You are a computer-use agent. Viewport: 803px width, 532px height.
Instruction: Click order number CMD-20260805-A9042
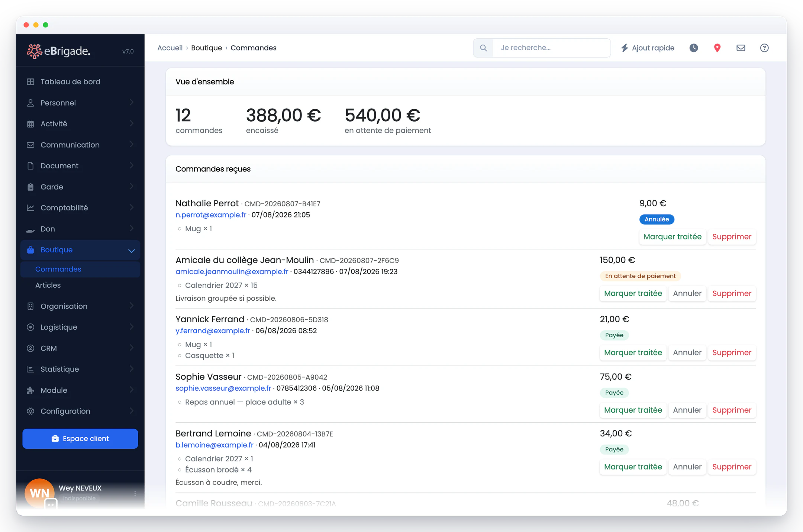[287, 377]
